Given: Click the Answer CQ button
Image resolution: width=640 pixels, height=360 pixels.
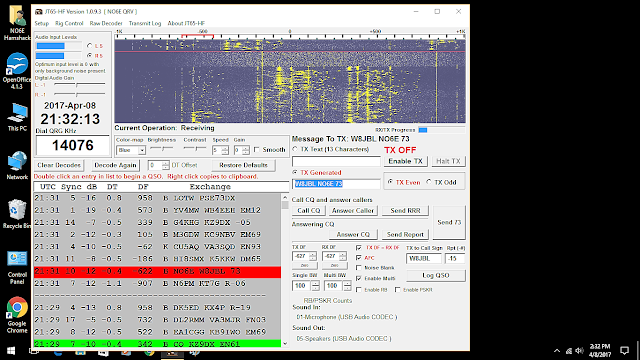Looking at the screenshot, I should pos(353,235).
